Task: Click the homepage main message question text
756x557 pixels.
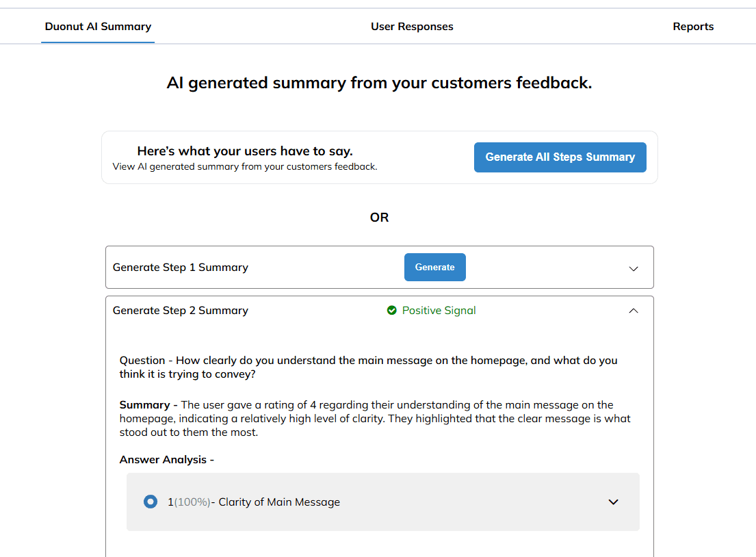Action: (x=368, y=367)
